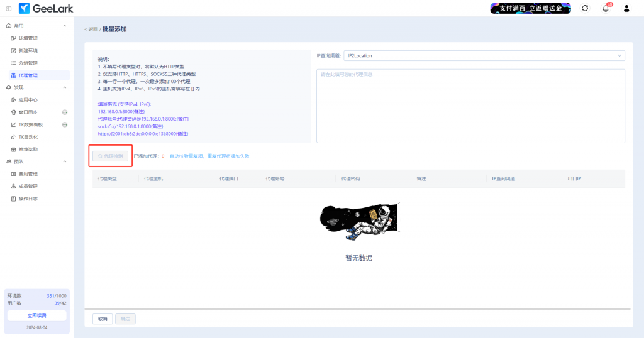Click the 环境管理 icon in sidebar

[13, 38]
